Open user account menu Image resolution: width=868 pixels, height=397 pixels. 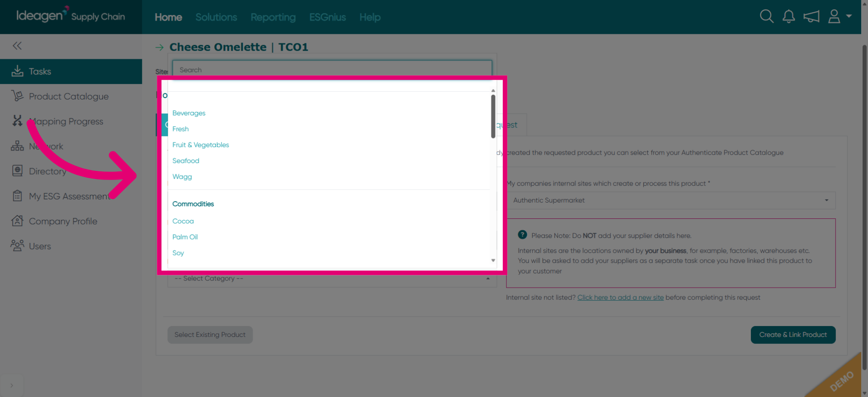840,17
